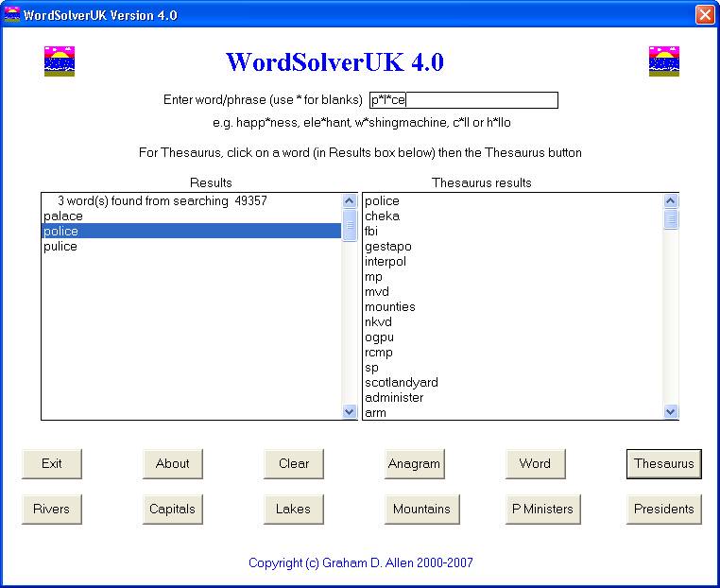
Task: Select 'pulice' in the Results list
Action: pyautogui.click(x=60, y=247)
